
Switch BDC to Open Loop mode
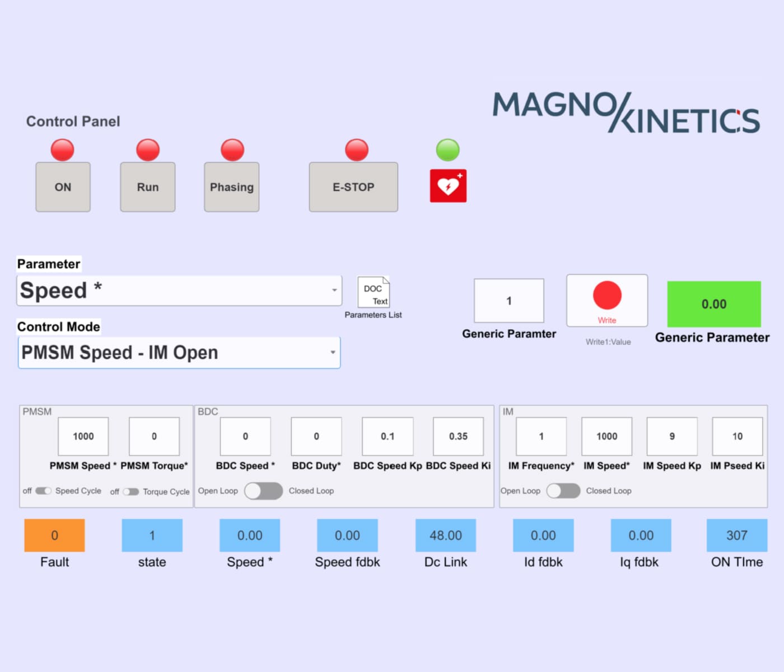263,491
